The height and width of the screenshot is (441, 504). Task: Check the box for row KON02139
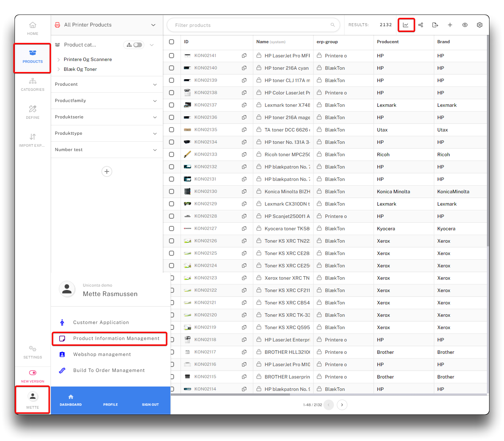(172, 80)
